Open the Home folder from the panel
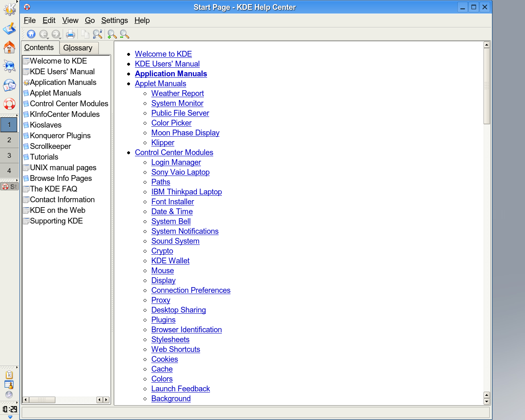525x420 pixels. pyautogui.click(x=9, y=47)
